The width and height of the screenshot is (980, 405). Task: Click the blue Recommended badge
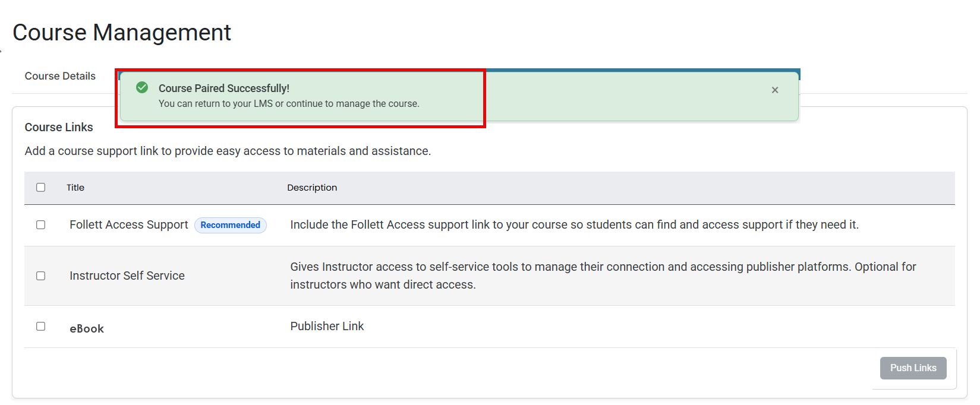[x=231, y=225]
